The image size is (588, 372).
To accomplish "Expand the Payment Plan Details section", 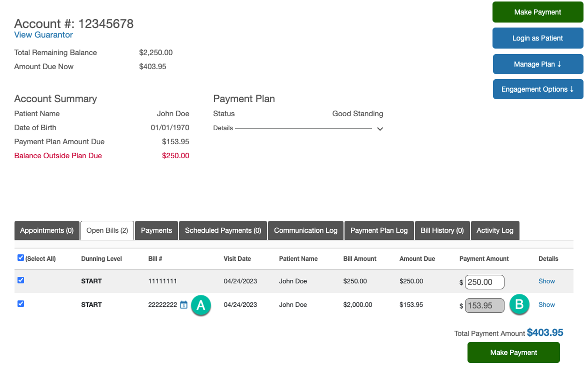I will 380,129.
